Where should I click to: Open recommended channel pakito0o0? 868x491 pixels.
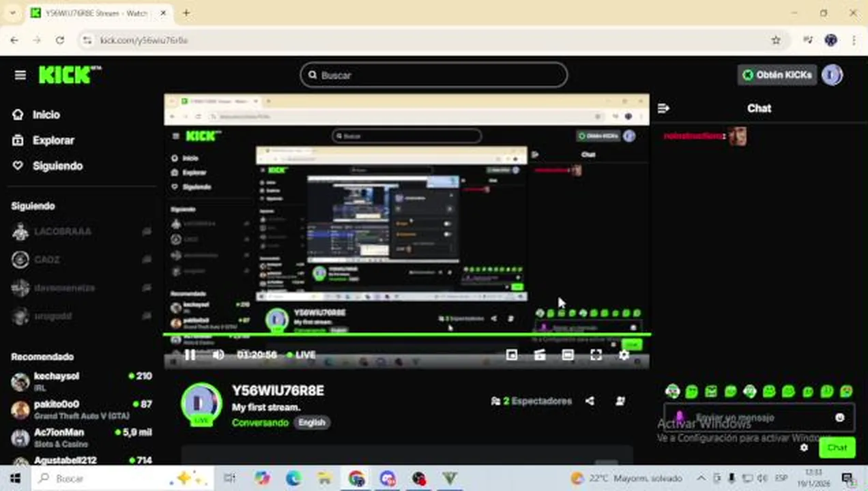82,408
